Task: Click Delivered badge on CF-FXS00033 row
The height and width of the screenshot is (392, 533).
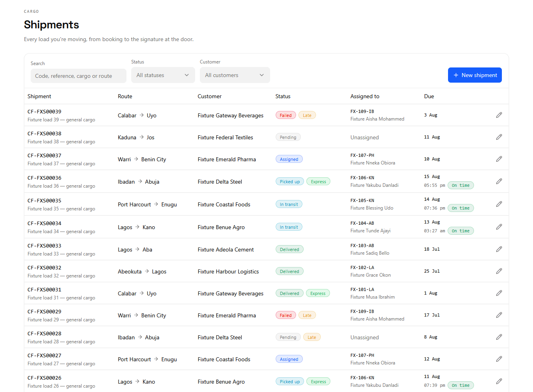Action: [289, 249]
